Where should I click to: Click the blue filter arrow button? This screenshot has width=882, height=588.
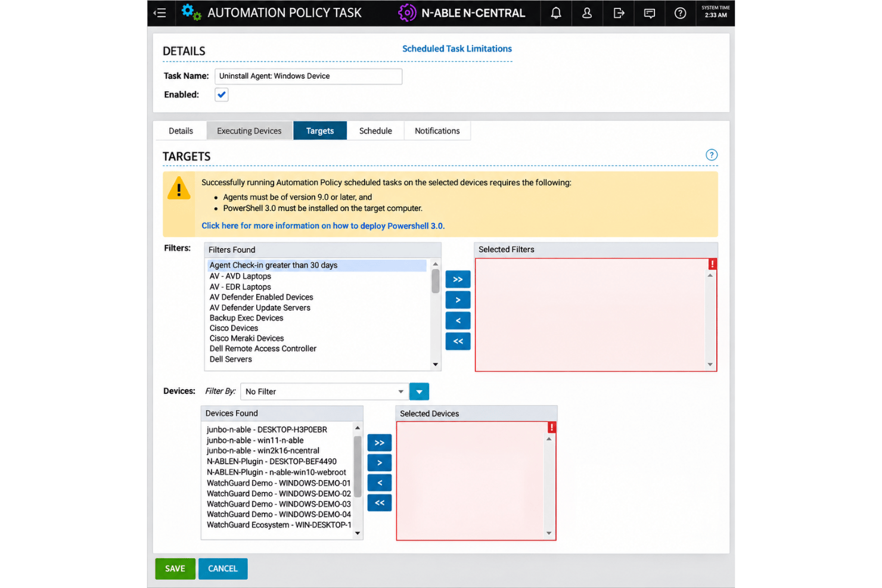pos(419,391)
